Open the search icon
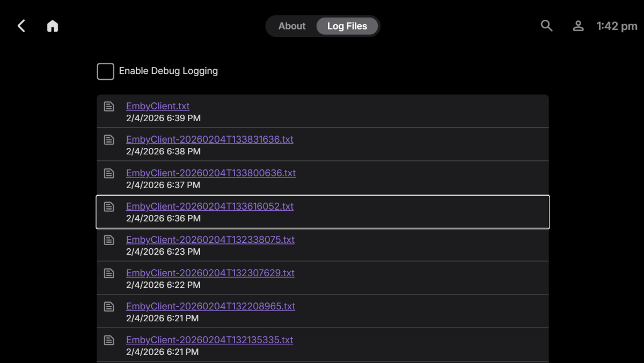Screen dimensions: 644x363 click(x=546, y=25)
